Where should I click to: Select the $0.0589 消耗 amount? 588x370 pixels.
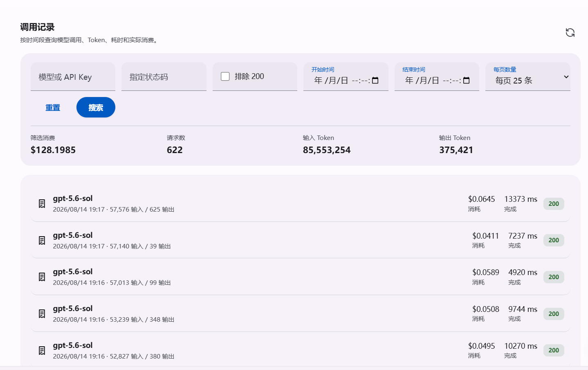tap(486, 273)
